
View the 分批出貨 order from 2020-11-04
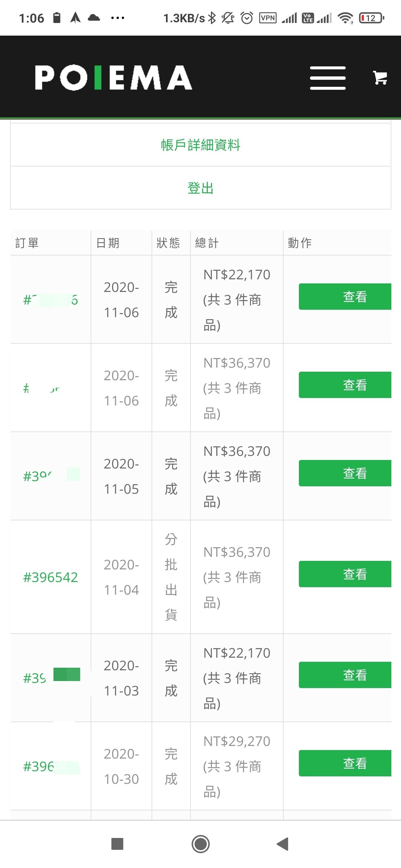pos(345,574)
